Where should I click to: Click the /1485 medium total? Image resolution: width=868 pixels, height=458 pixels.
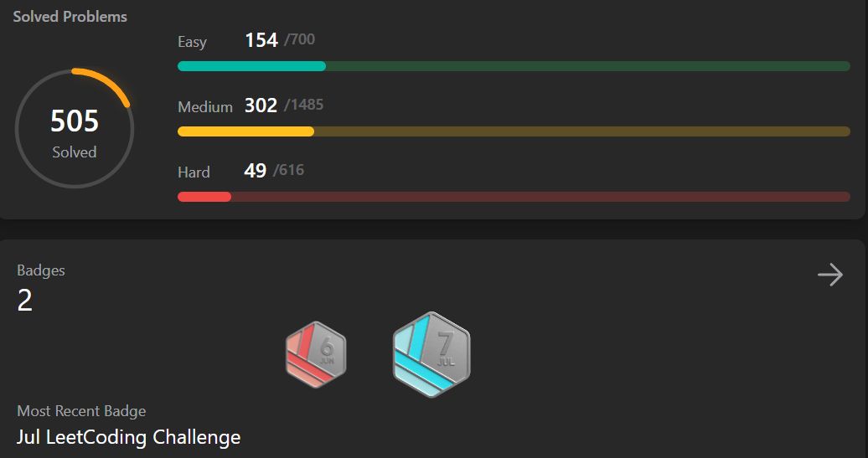[x=304, y=105]
